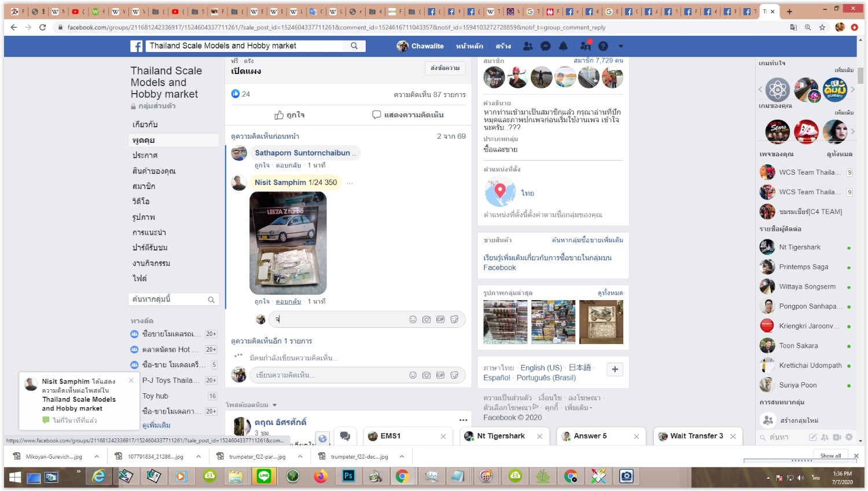Viewport: 868px width, 491px height.
Task: Open three-dot menu on ตฤณ อิศรศักดิ์ post
Action: (x=463, y=420)
